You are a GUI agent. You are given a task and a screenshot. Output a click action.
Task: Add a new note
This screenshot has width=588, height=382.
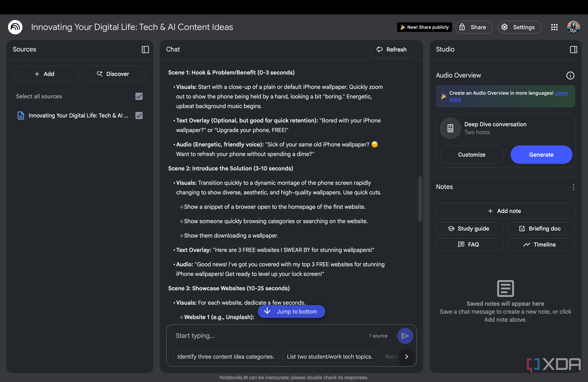[505, 211]
